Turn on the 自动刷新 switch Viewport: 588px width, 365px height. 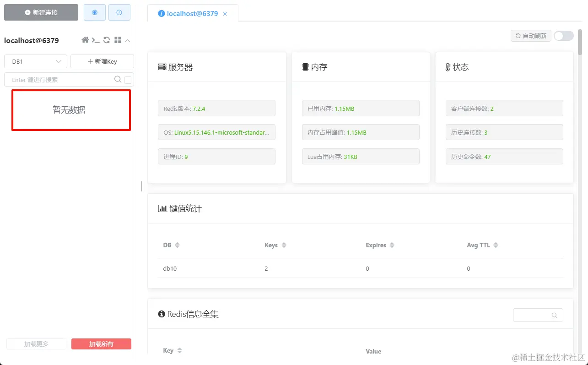click(564, 36)
